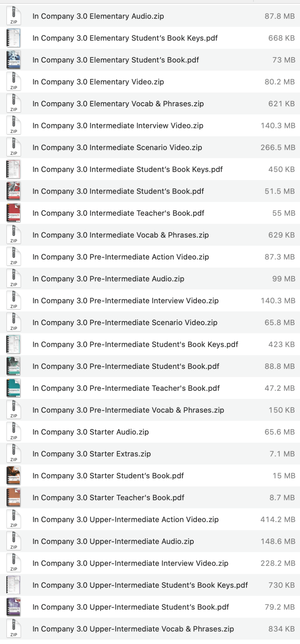
Task: Click the PDF icon for Intermediate Teacher's Book
Action: tap(13, 213)
